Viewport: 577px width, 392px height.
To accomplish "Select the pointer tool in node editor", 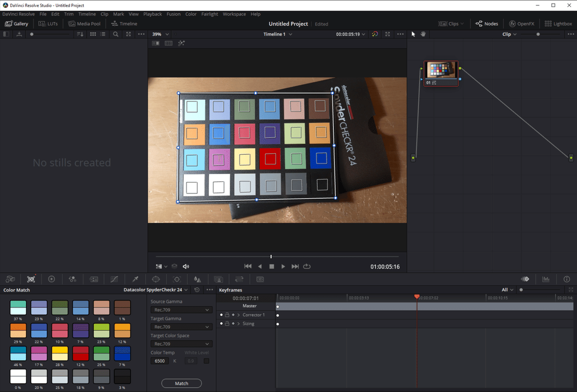I will click(x=413, y=34).
